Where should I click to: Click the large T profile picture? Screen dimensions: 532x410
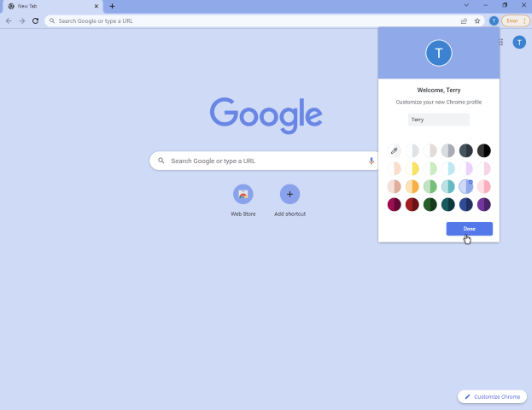coord(439,53)
